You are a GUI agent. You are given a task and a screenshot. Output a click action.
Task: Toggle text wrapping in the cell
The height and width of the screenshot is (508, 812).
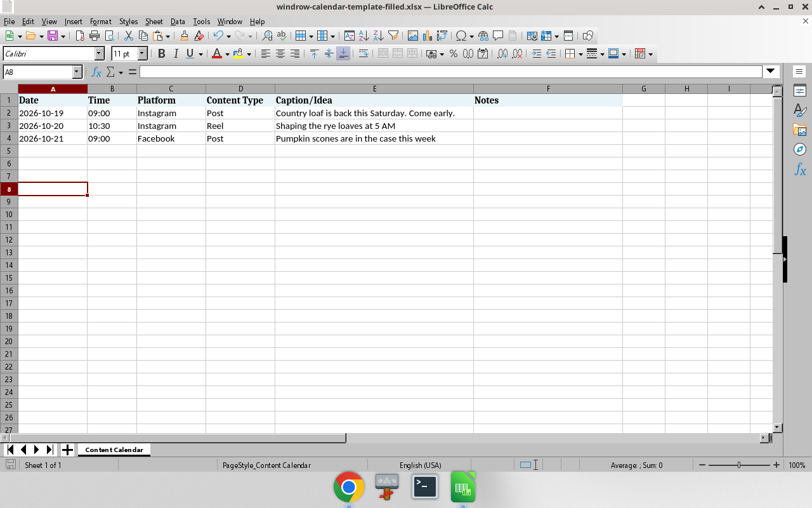pos(363,54)
